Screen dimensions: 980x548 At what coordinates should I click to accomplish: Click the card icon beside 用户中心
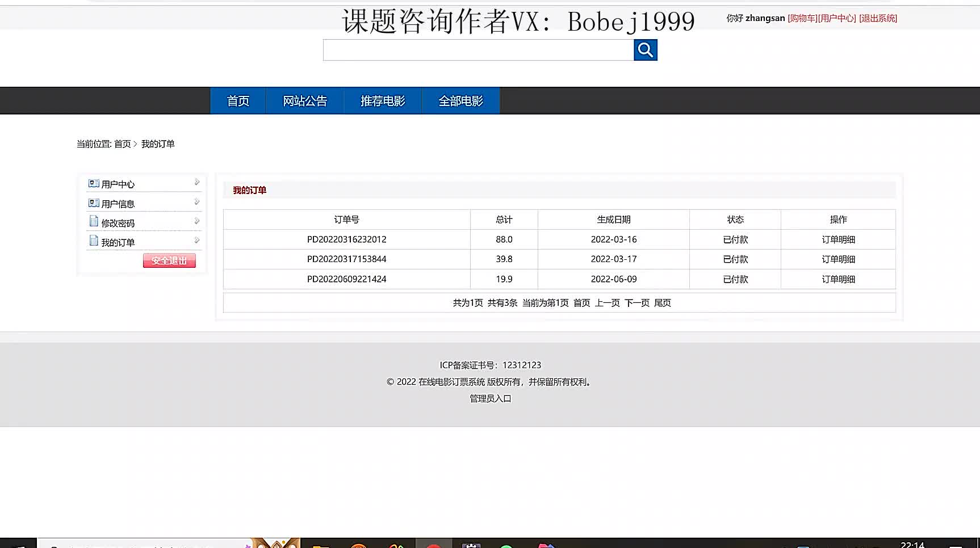(94, 183)
